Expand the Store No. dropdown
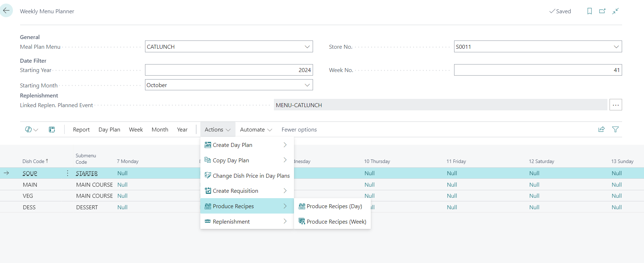Screen dimensions: 644x263 click(x=616, y=47)
